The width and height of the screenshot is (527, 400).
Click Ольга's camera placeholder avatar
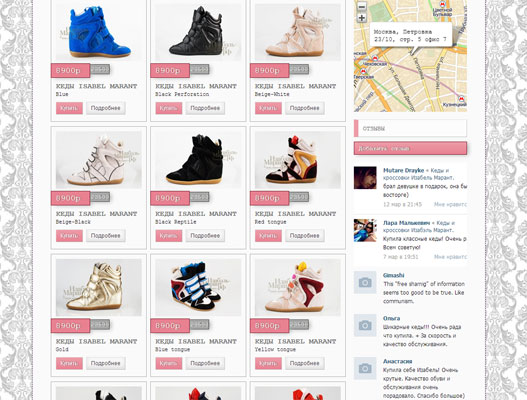(x=365, y=325)
